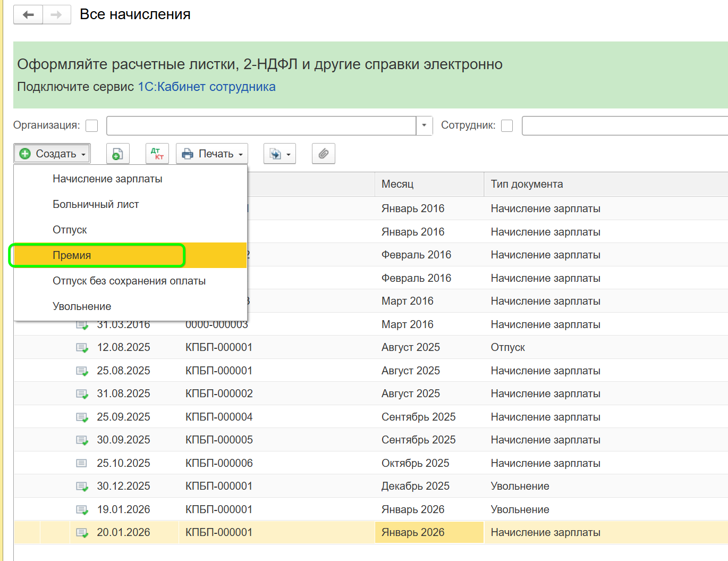This screenshot has height=561, width=728.
Task: Click the Сотрудник input field
Action: pos(624,125)
